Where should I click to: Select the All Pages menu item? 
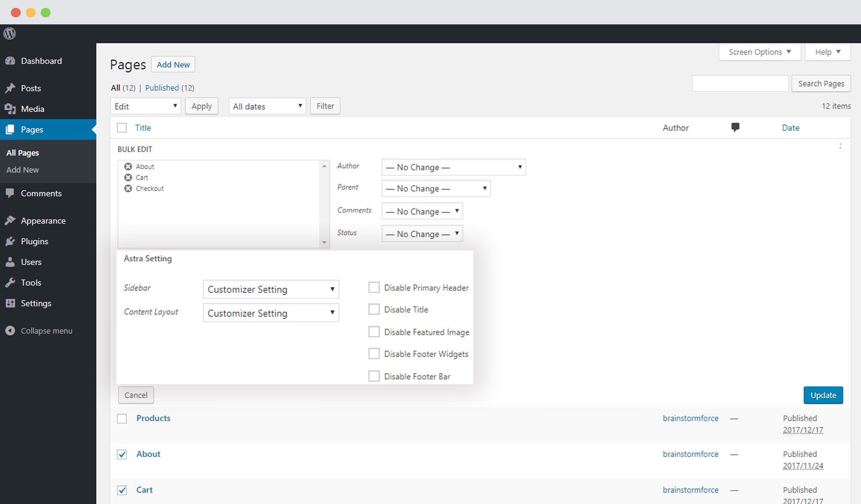(x=23, y=153)
